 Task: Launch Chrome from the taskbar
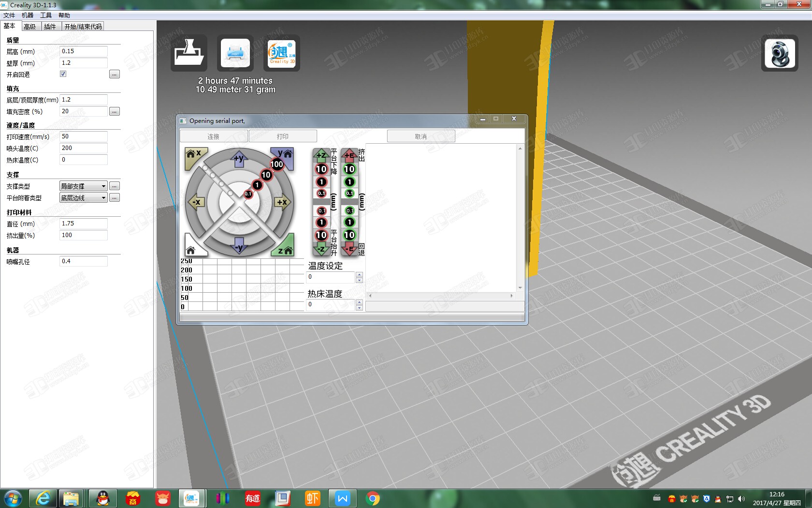click(x=373, y=498)
